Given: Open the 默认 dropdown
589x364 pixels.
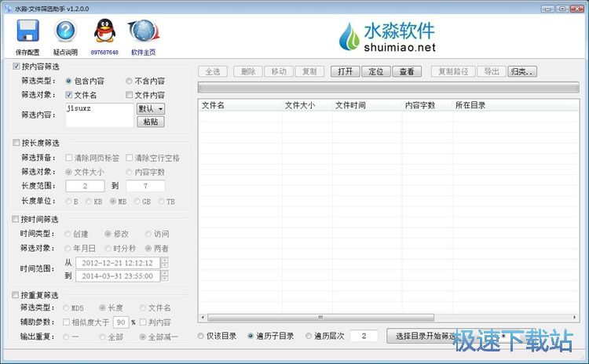Looking at the screenshot, I should 151,109.
